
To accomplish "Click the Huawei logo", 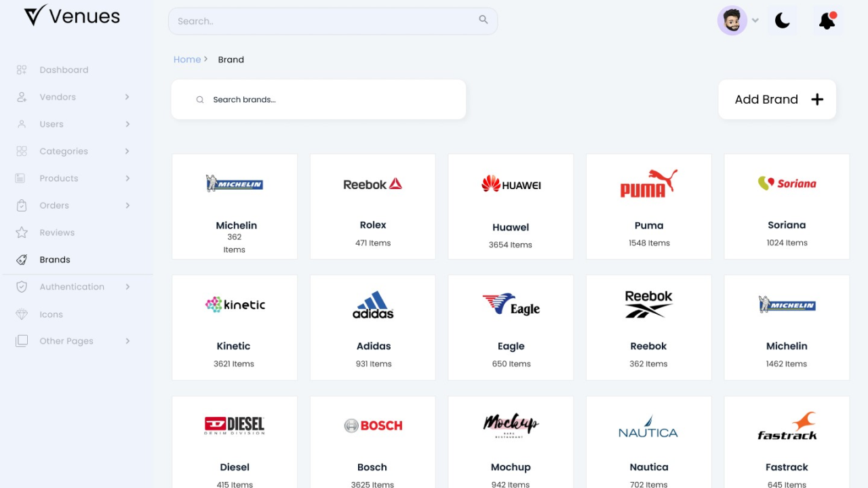I will pos(511,184).
